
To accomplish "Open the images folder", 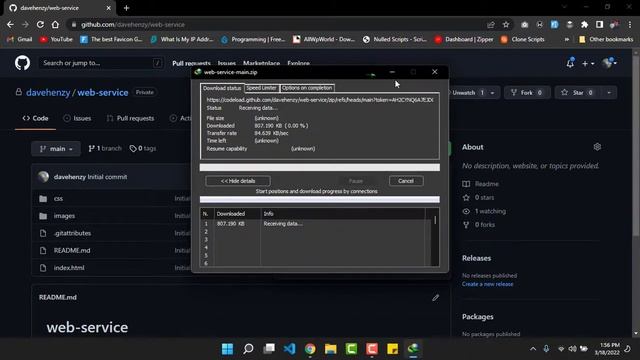I will (64, 216).
